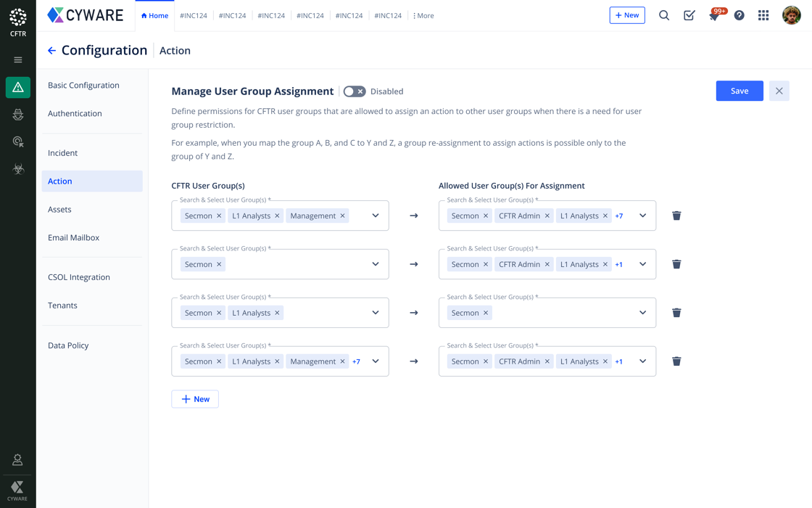812x508 pixels.
Task: Delete the third user group mapping row
Action: pyautogui.click(x=676, y=313)
